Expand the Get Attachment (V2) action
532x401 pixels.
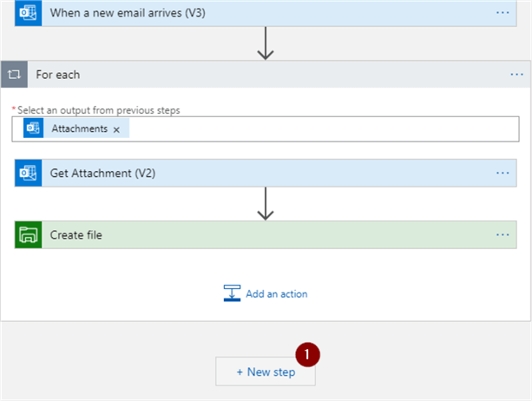[x=260, y=173]
